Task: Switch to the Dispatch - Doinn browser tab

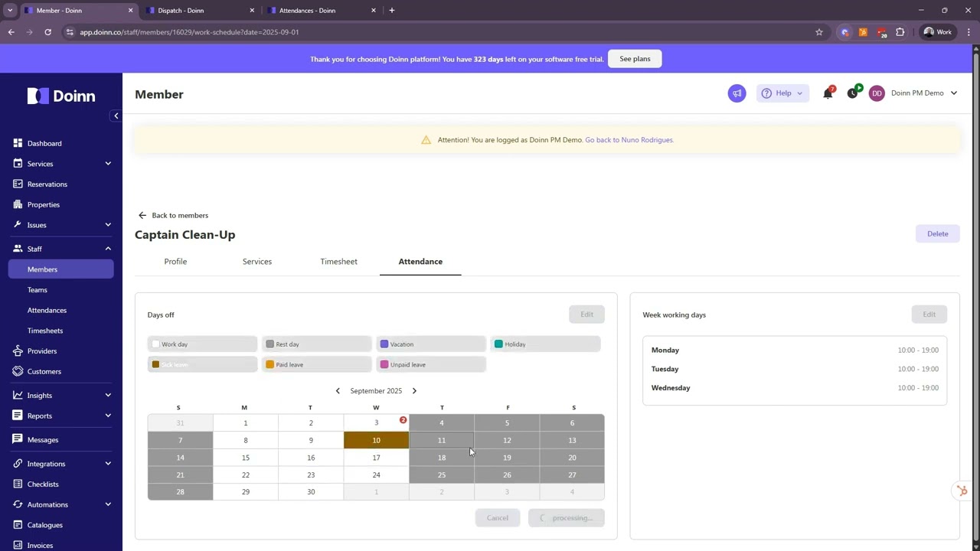Action: [200, 11]
